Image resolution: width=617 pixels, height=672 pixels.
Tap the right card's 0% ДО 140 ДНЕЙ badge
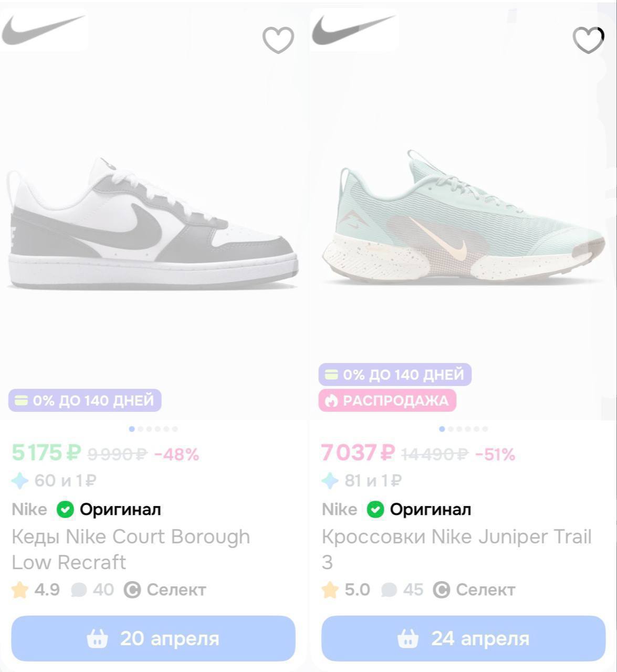point(395,375)
